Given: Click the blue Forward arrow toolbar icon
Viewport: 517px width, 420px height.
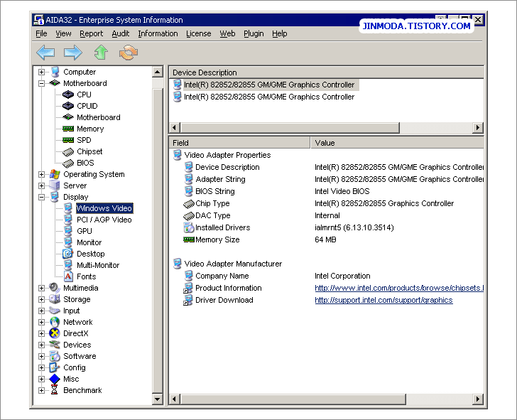Looking at the screenshot, I should tap(73, 53).
